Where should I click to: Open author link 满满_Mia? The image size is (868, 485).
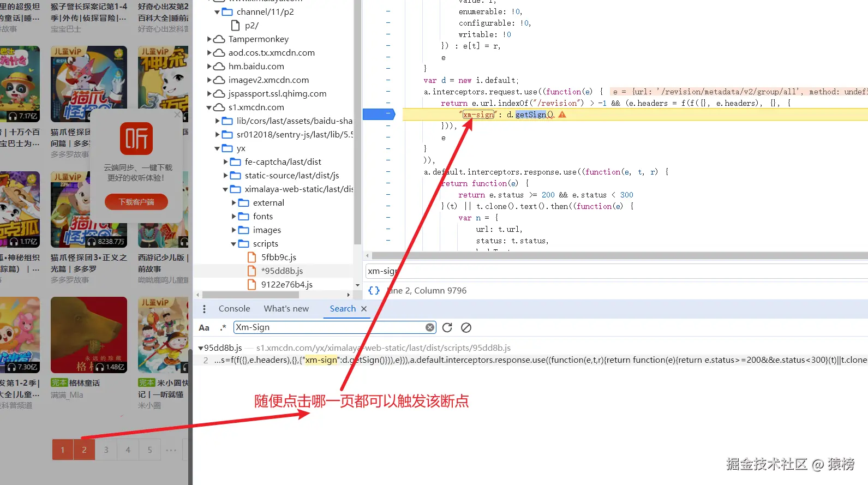pos(67,394)
